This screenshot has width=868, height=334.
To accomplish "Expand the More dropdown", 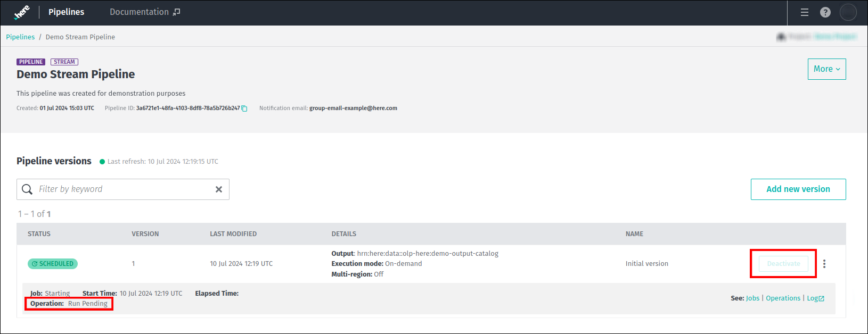I will [826, 69].
